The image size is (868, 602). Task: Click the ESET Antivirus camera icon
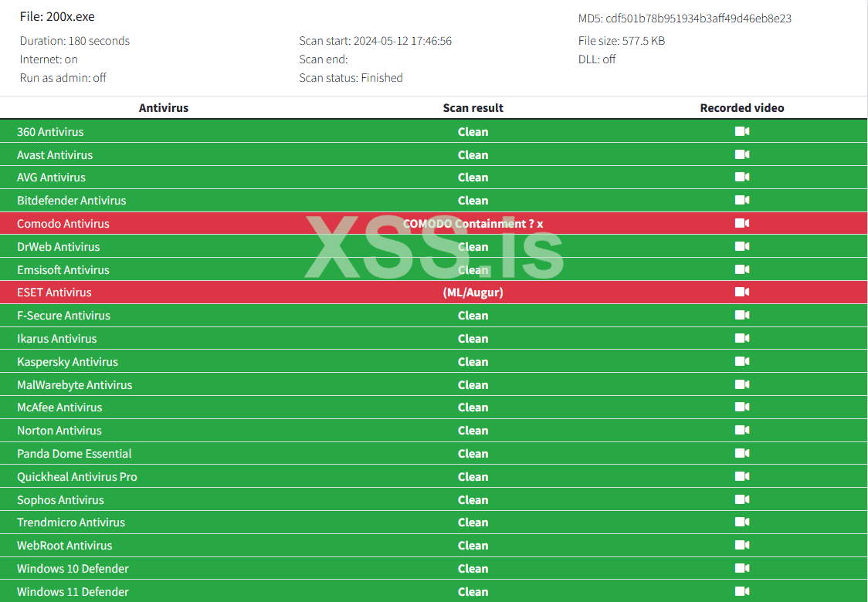[742, 292]
